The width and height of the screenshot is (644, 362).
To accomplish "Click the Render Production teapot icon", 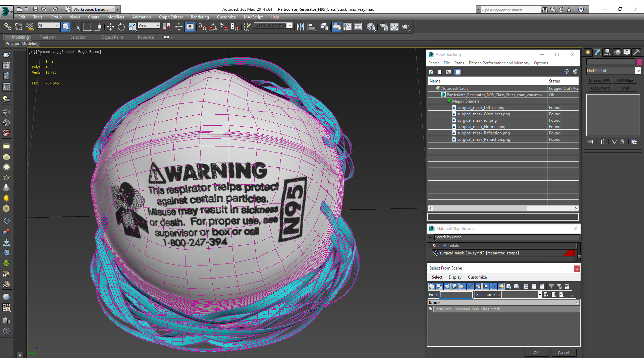I will 405,27.
